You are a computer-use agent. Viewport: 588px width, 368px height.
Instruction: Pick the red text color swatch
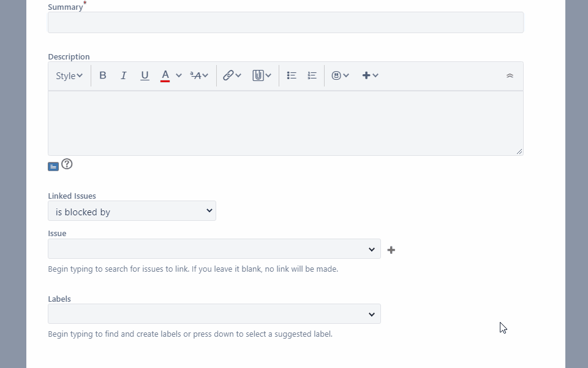pyautogui.click(x=165, y=75)
